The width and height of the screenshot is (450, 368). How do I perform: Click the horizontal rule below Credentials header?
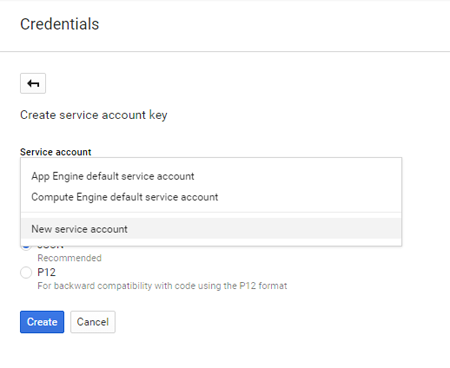click(x=225, y=51)
